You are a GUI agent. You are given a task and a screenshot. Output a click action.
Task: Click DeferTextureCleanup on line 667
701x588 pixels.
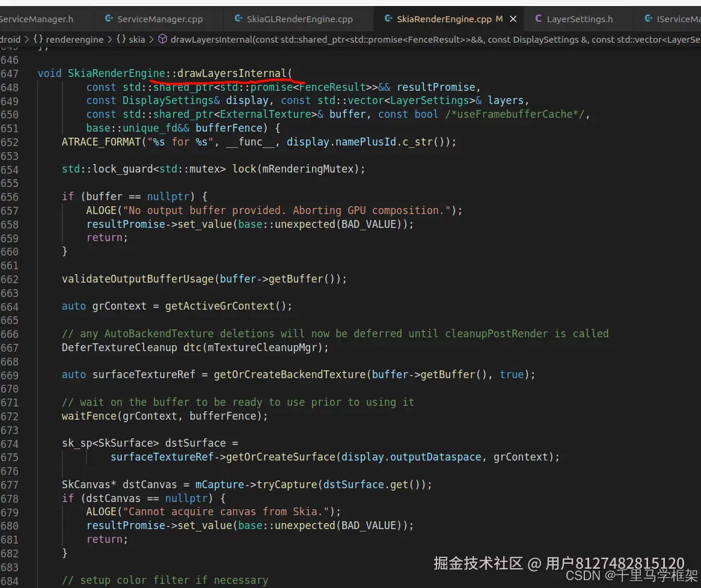click(x=120, y=348)
